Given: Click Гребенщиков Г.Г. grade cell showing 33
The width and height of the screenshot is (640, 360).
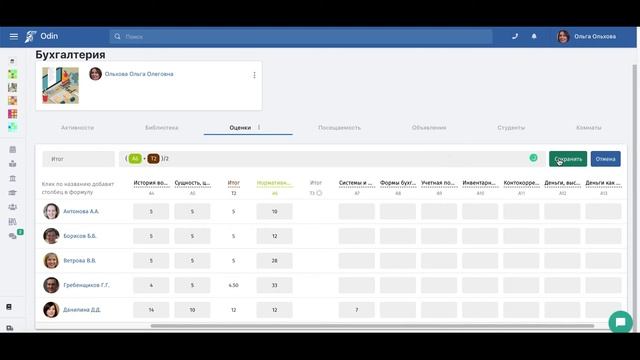Looking at the screenshot, I should tap(274, 285).
